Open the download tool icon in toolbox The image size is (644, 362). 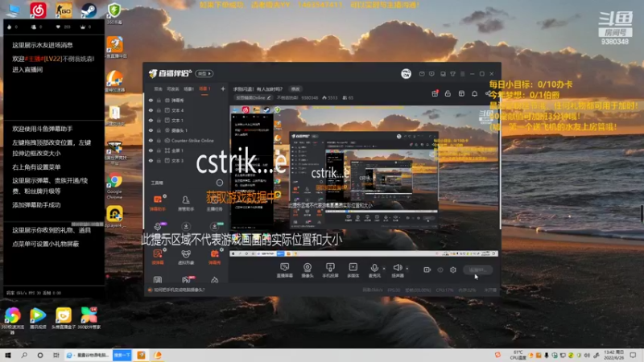[x=186, y=226]
